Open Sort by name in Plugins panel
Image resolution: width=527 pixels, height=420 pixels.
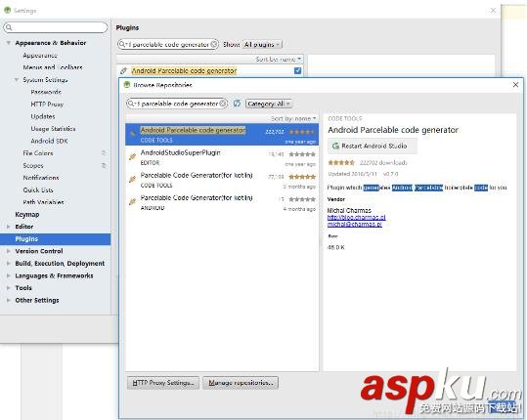tap(278, 59)
